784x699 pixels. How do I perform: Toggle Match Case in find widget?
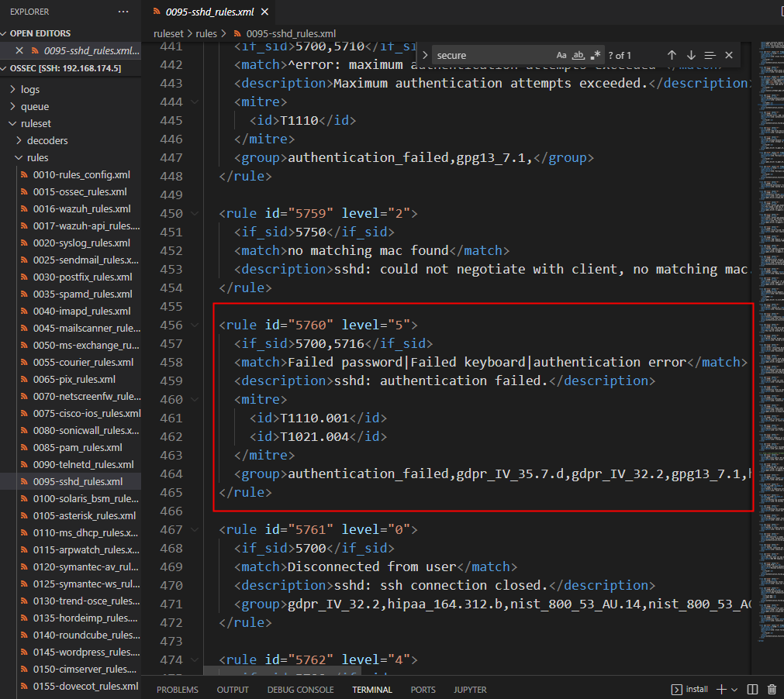(561, 55)
